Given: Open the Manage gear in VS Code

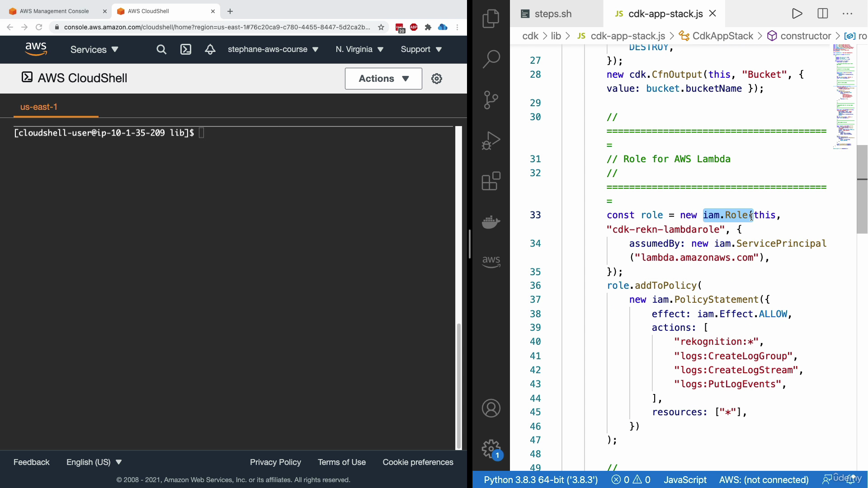Looking at the screenshot, I should 491,449.
